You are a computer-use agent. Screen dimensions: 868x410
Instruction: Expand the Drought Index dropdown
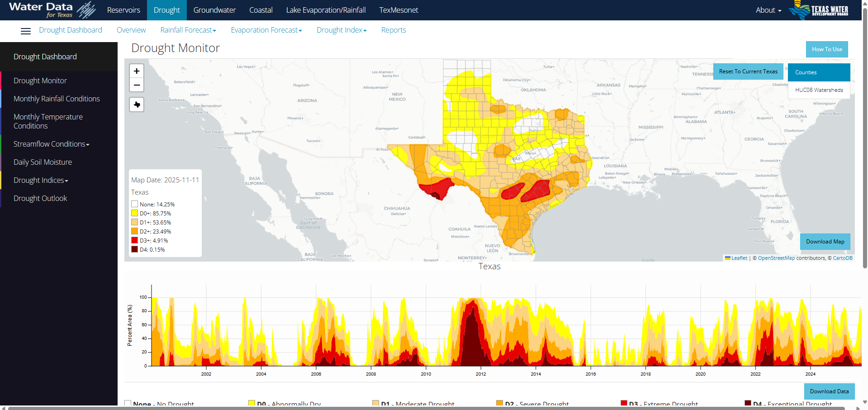(x=342, y=30)
